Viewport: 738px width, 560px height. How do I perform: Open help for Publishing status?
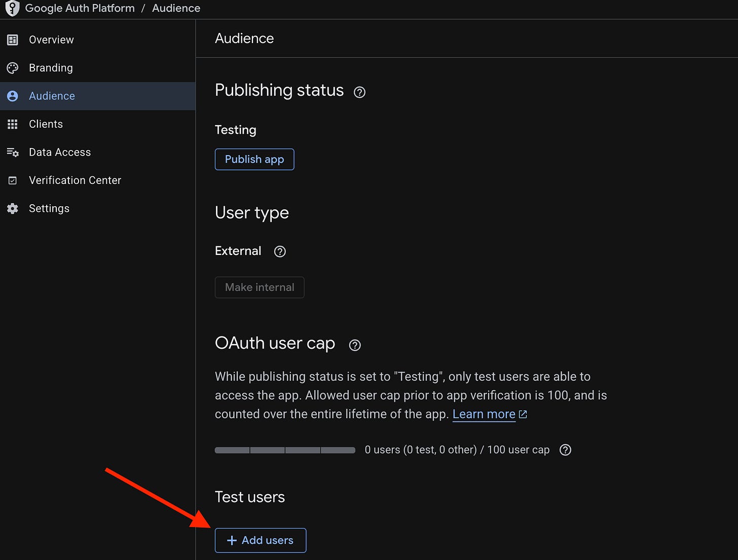point(359,92)
